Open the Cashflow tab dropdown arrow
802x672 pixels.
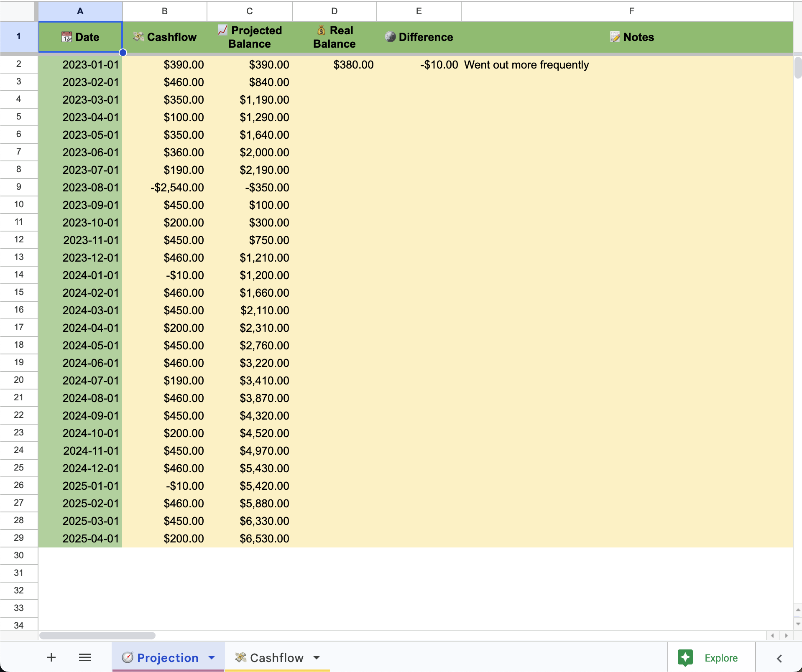tap(317, 657)
